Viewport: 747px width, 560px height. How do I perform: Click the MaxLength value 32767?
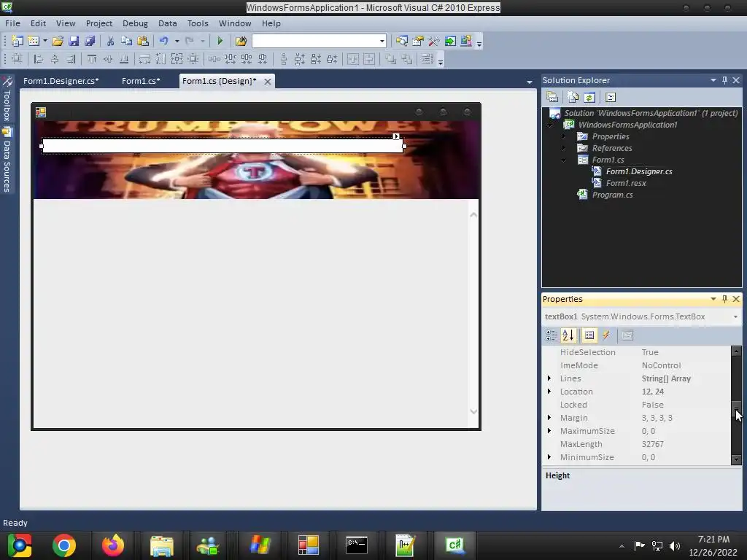coord(653,444)
